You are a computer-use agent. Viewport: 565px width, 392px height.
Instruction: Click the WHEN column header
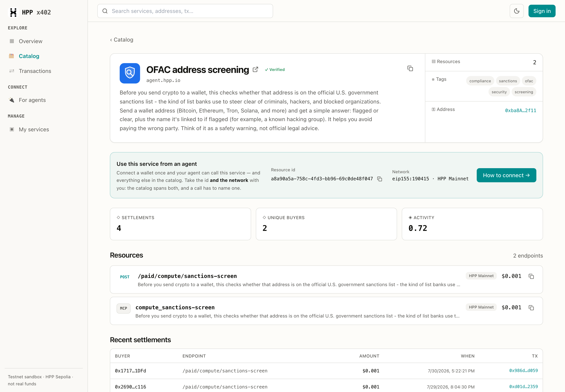point(468,356)
